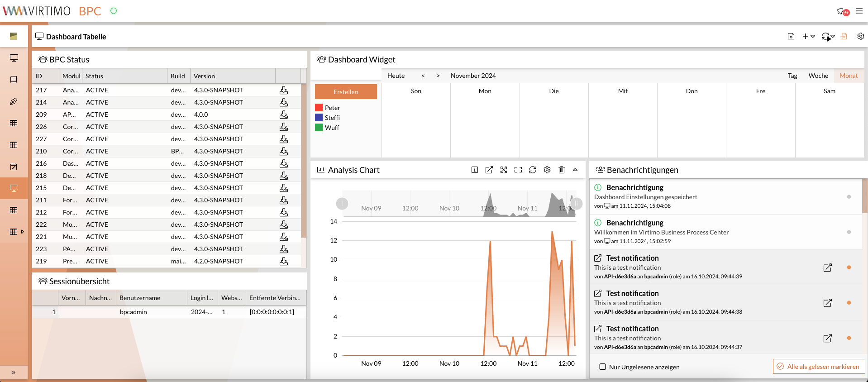Save the dashboard with the floppy disk icon

point(791,36)
